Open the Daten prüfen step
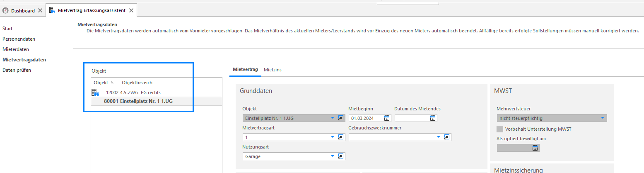644x173 pixels. pos(17,70)
